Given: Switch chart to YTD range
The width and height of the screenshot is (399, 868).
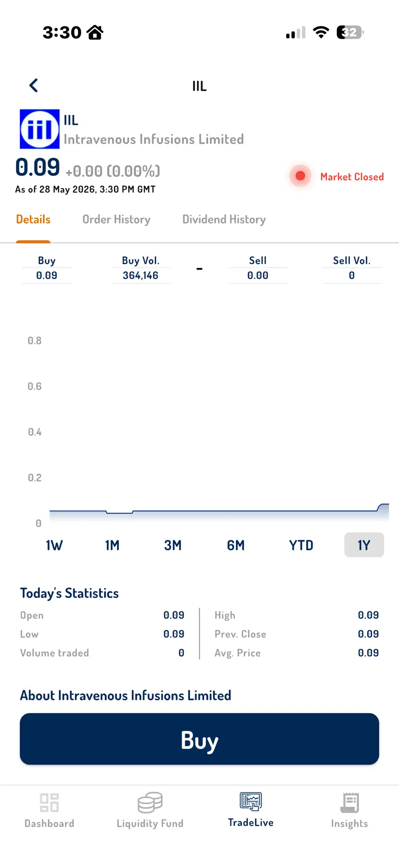Looking at the screenshot, I should click(x=301, y=545).
